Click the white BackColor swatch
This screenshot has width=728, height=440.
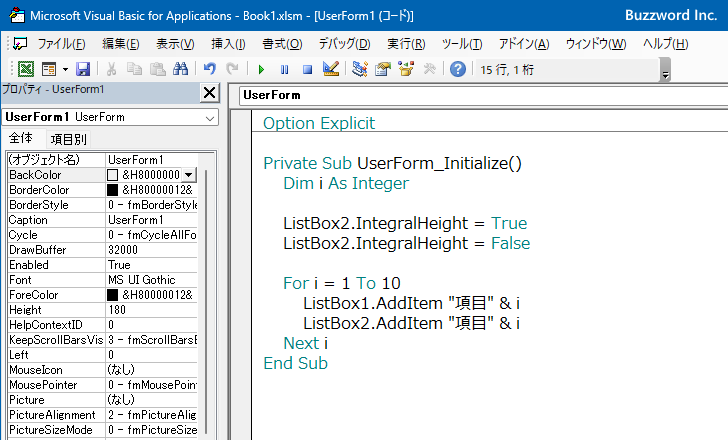click(112, 175)
